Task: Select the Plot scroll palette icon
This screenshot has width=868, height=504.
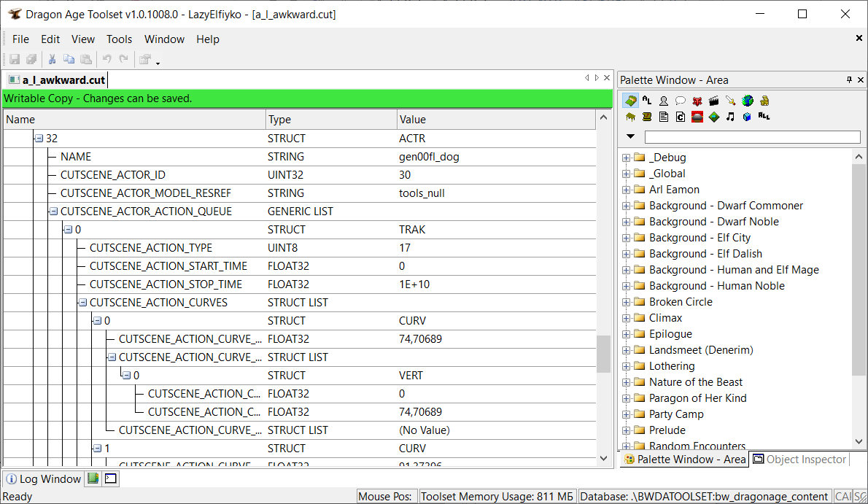Action: [x=646, y=117]
